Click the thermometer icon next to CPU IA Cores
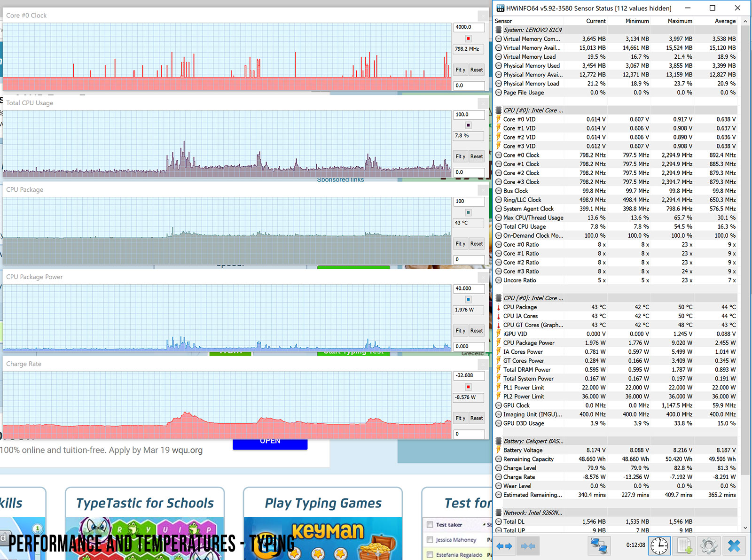 tap(499, 316)
